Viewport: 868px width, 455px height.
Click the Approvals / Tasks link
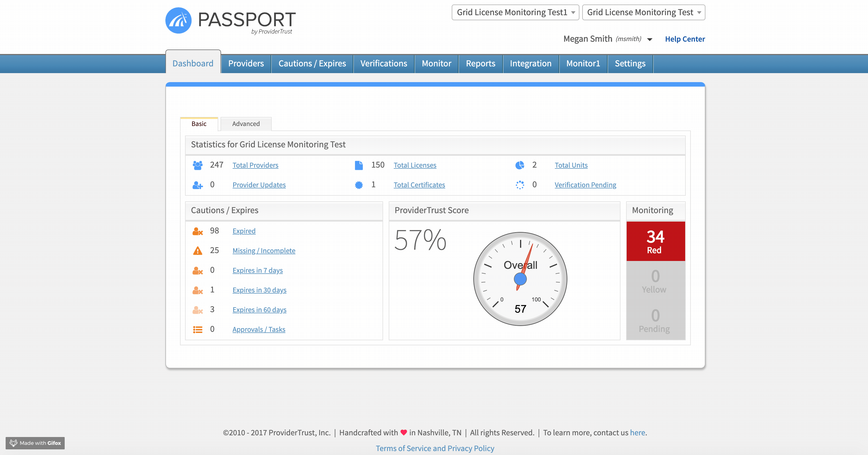pyautogui.click(x=259, y=329)
